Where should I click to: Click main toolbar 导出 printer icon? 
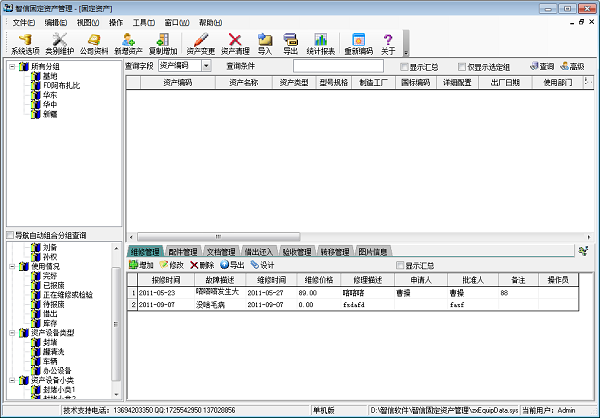coord(290,40)
